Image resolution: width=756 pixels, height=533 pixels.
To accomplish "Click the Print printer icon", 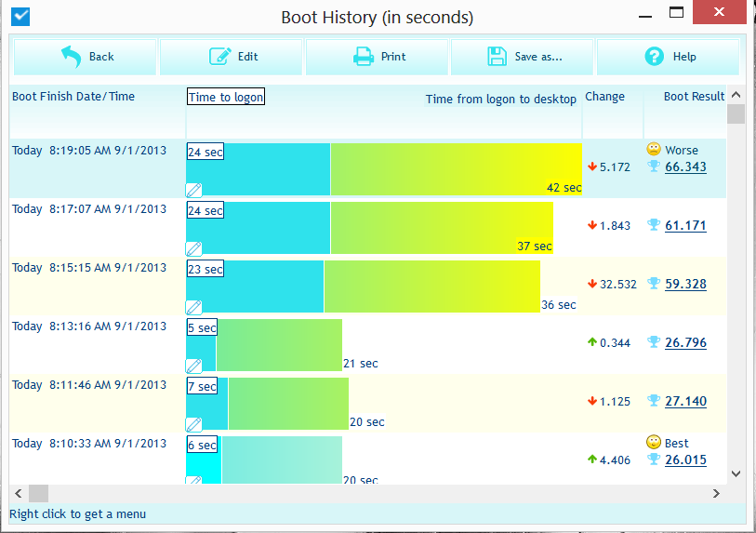I will click(x=364, y=57).
